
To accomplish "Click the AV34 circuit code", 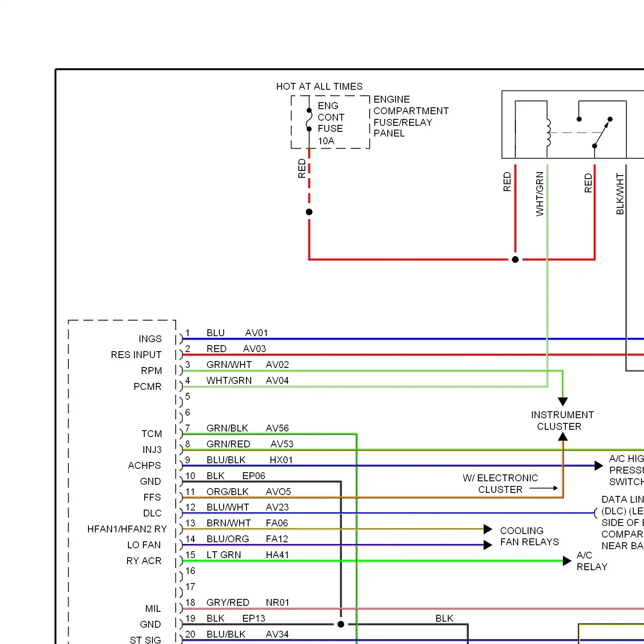I will tap(277, 634).
